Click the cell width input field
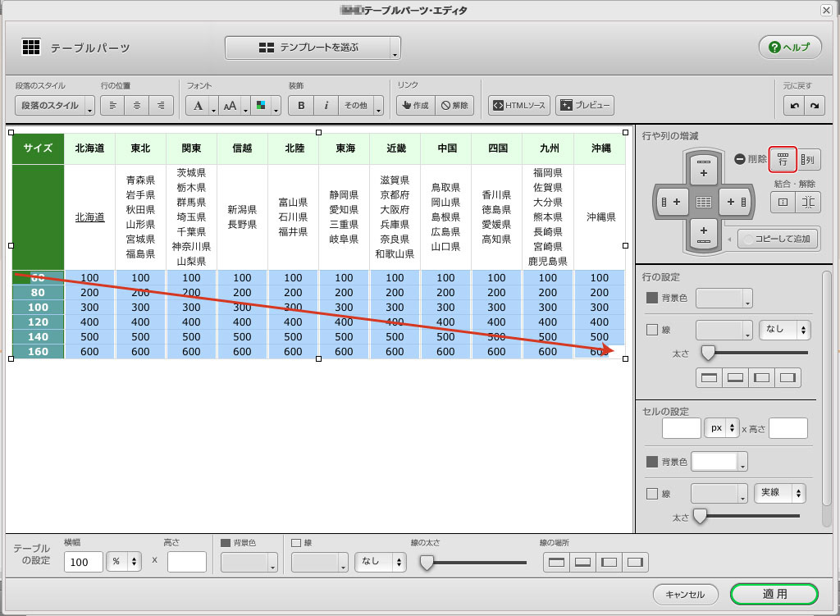This screenshot has height=616, width=840. 682,428
